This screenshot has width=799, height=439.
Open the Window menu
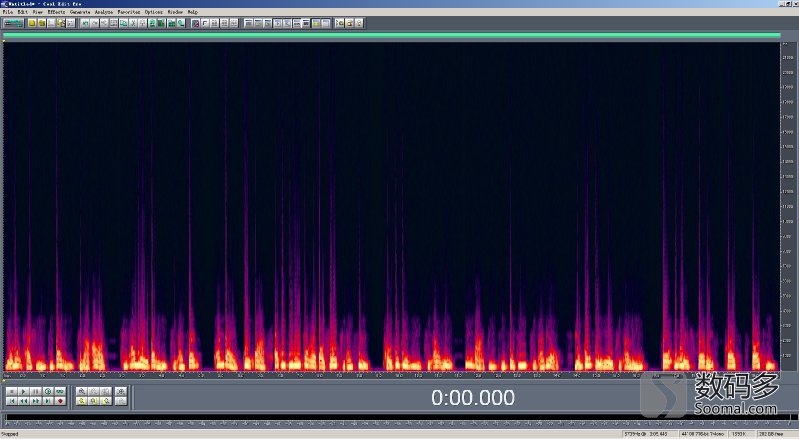coord(175,12)
